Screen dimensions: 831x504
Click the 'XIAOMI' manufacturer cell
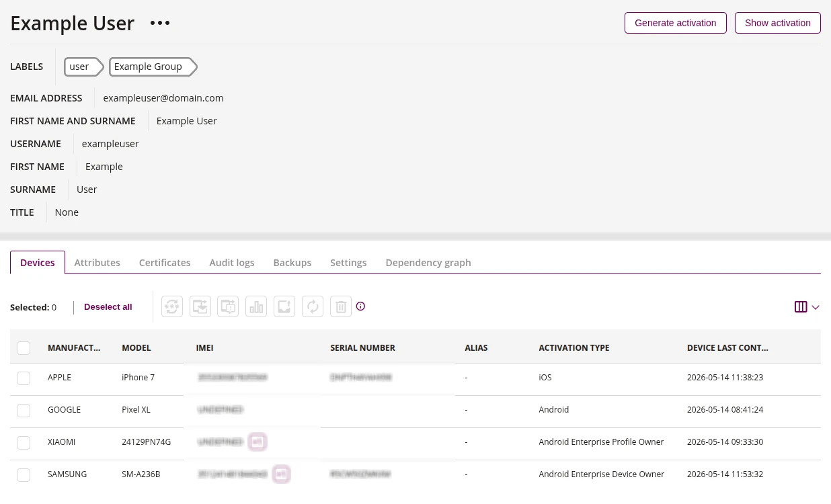pos(61,442)
